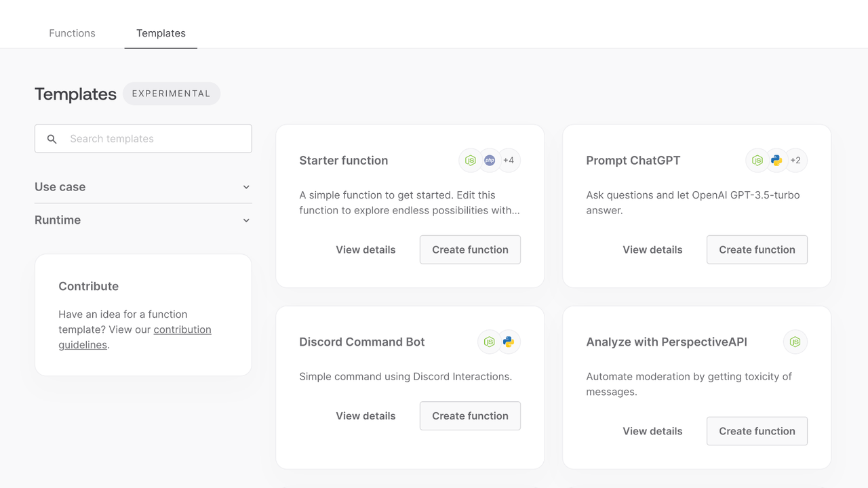Click Python icon on Discord Command Bot card
The width and height of the screenshot is (868, 488).
509,342
